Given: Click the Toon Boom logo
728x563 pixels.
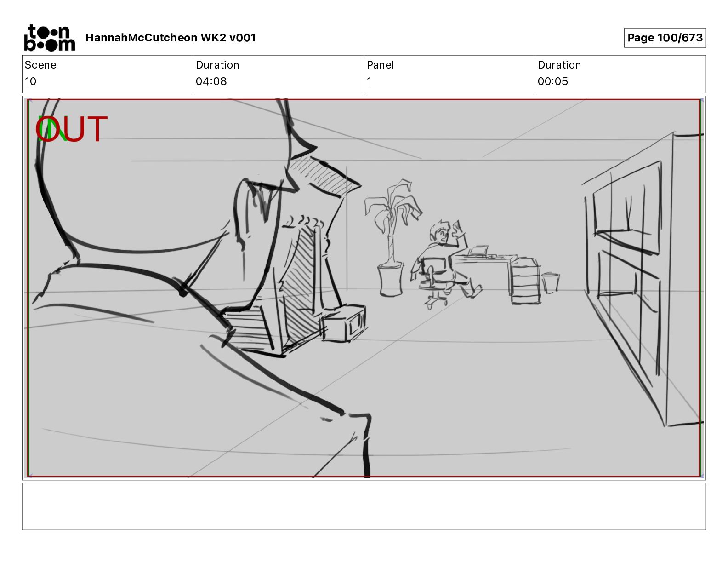Looking at the screenshot, I should 49,37.
